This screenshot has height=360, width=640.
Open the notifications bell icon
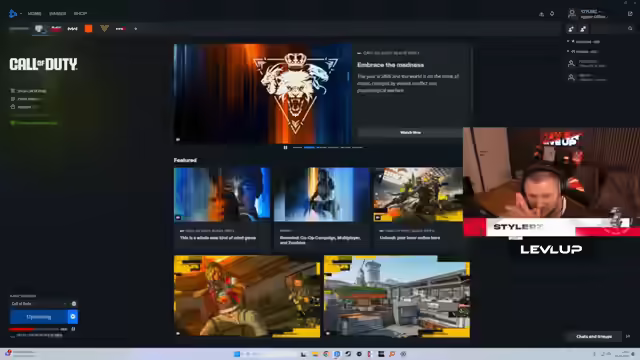pyautogui.click(x=552, y=14)
